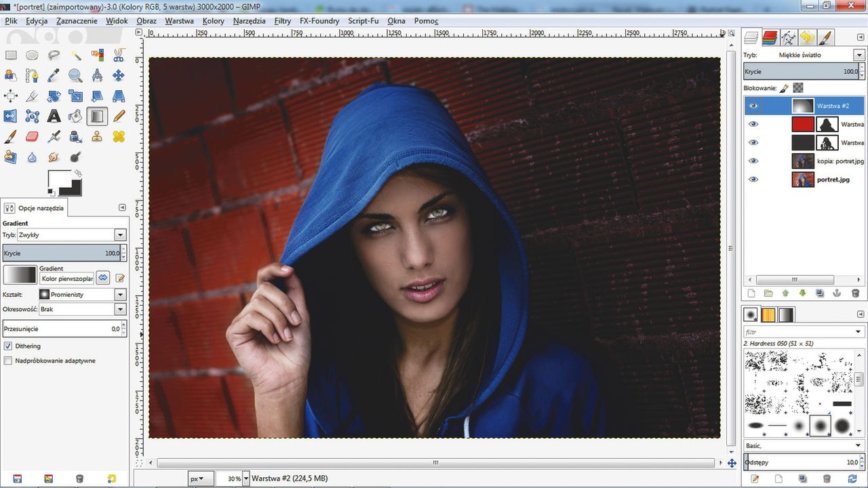This screenshot has height=488, width=868.
Task: Select the Rotate tool
Action: (54, 96)
